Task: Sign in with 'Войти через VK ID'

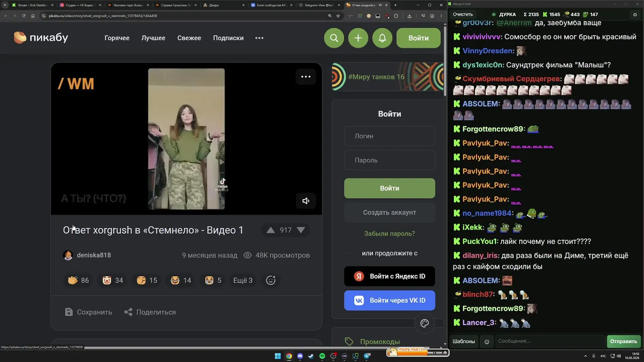Action: 389,300
